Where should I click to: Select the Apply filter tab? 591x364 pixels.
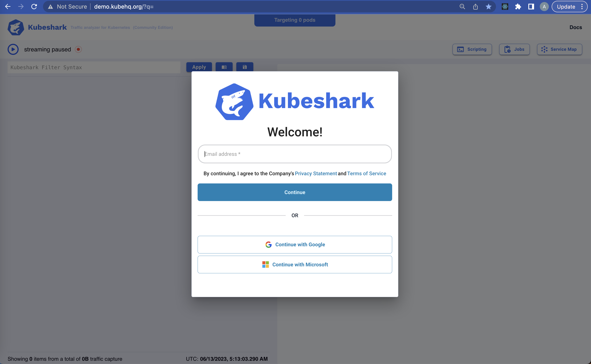tap(199, 67)
